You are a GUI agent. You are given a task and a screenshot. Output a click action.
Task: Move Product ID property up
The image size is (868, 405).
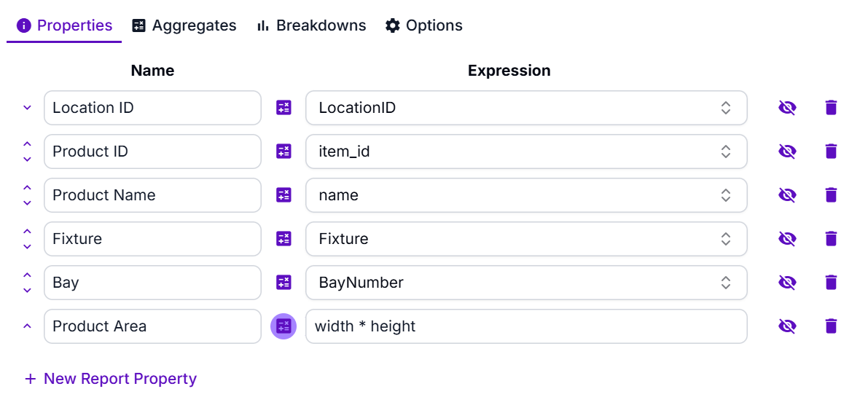tap(27, 143)
